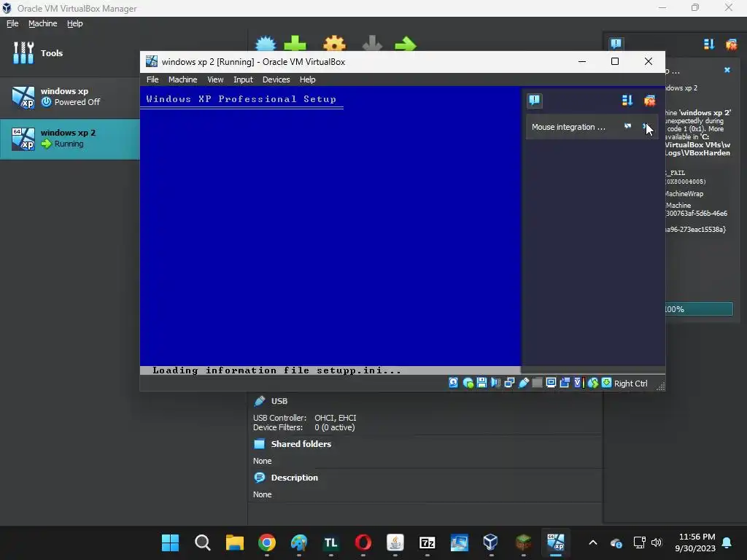Click the 'Loading information file setupp.ini...' status line

coord(276,370)
